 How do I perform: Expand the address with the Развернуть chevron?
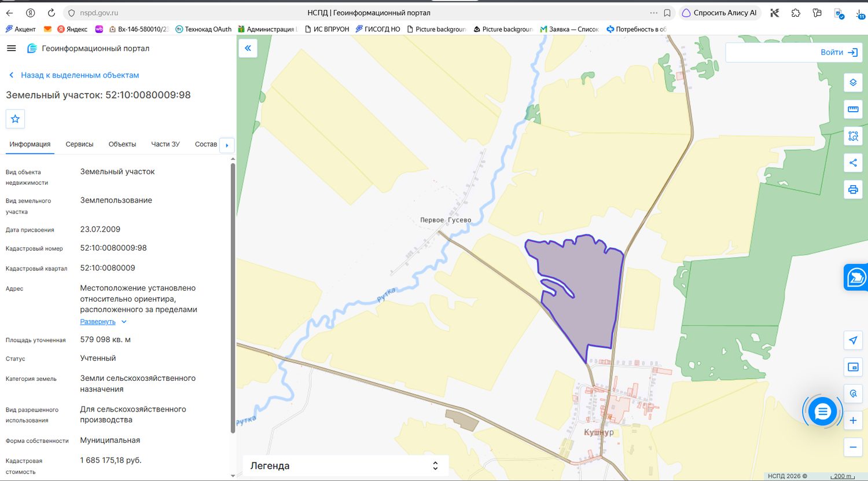pyautogui.click(x=124, y=322)
